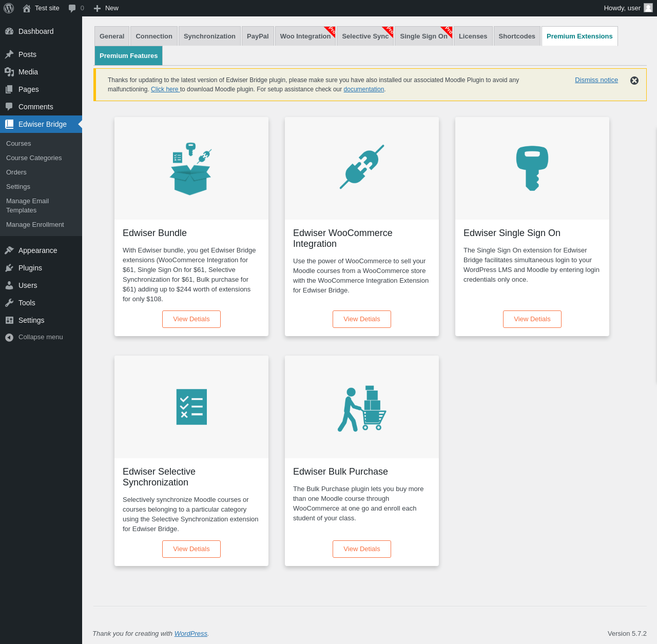The image size is (657, 644).
Task: Switch to the Selective Sync tab
Action: (x=365, y=36)
